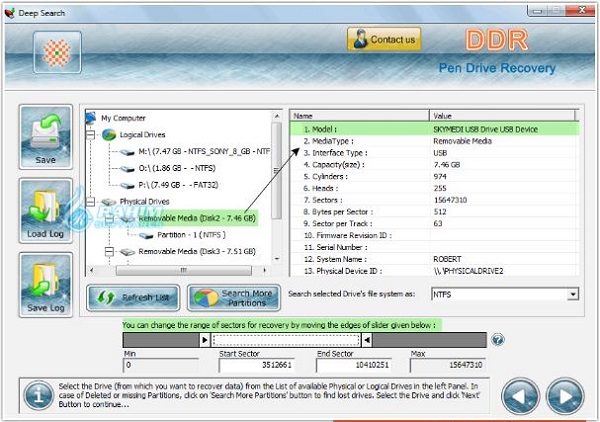Click the Save Log folder button
The image size is (600, 422).
click(46, 285)
